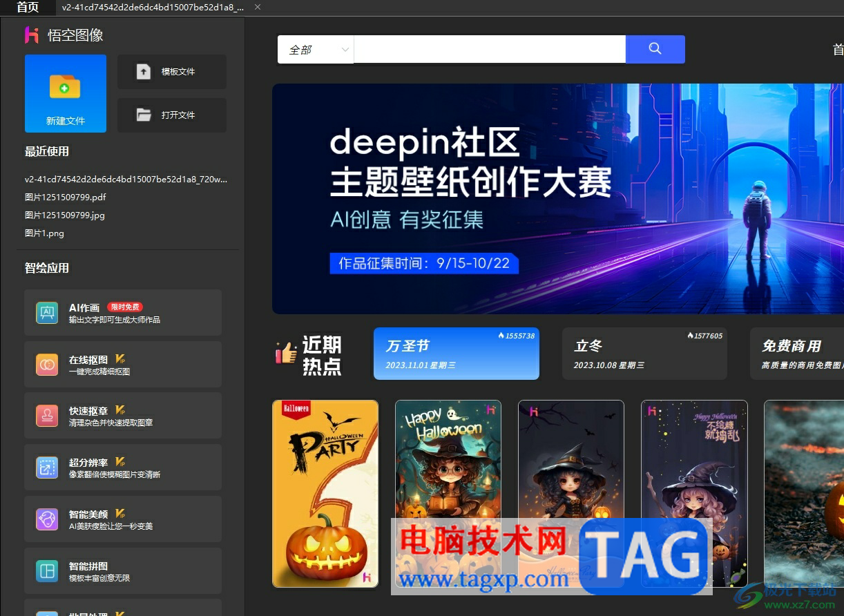Click VIP badge next to 超分辨率

(x=120, y=462)
